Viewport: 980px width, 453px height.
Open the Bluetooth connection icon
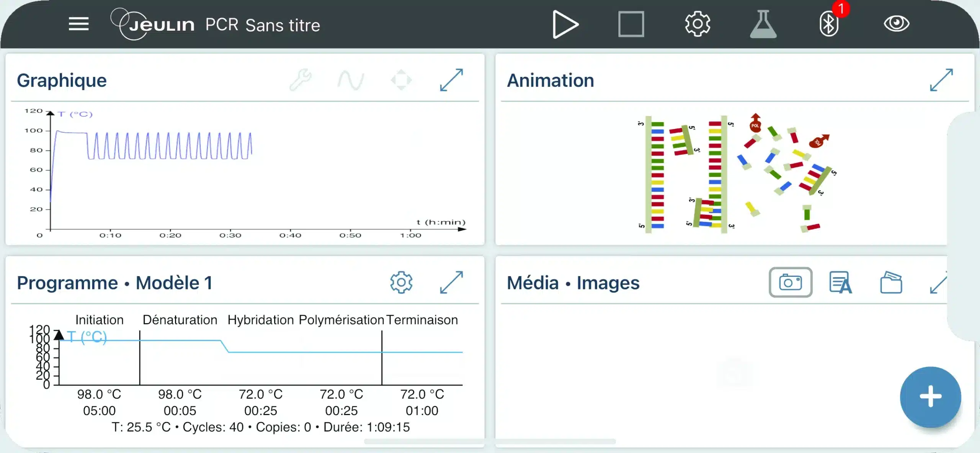(829, 24)
